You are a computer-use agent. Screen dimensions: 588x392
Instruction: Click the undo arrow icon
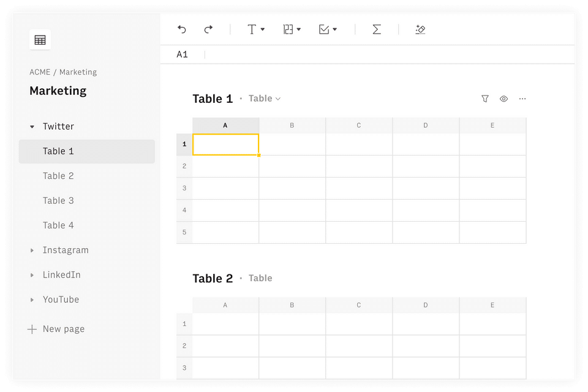(181, 29)
